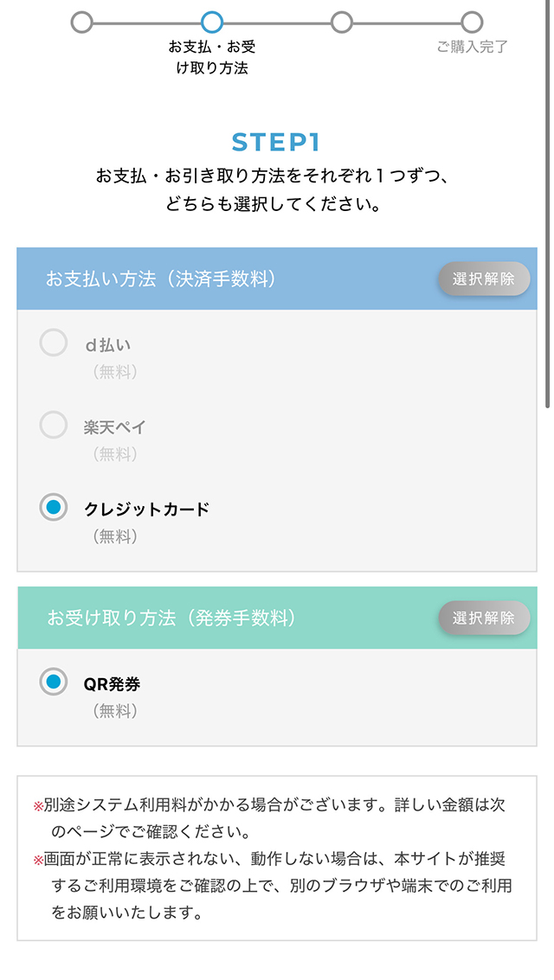The width and height of the screenshot is (554, 980).
Task: Click the third step circle in progress bar
Action: coord(342,22)
